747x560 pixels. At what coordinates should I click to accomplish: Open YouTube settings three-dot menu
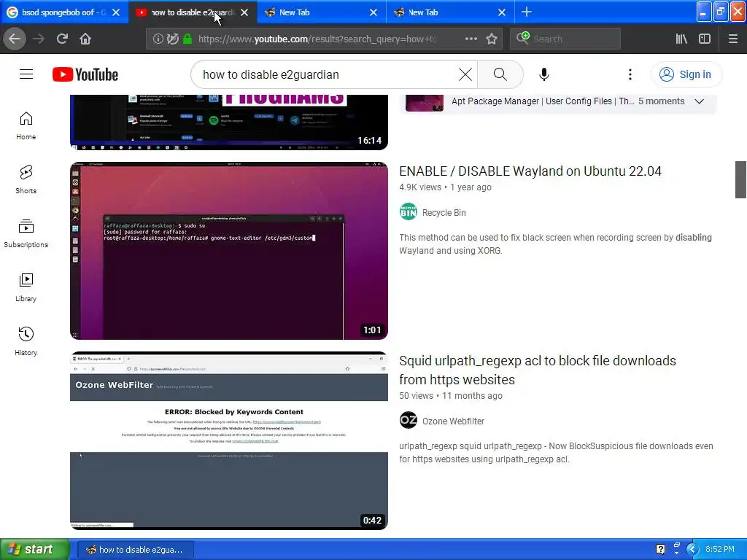pyautogui.click(x=630, y=74)
